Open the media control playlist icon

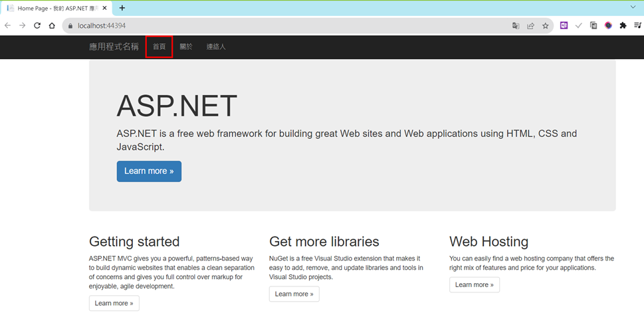tap(637, 25)
